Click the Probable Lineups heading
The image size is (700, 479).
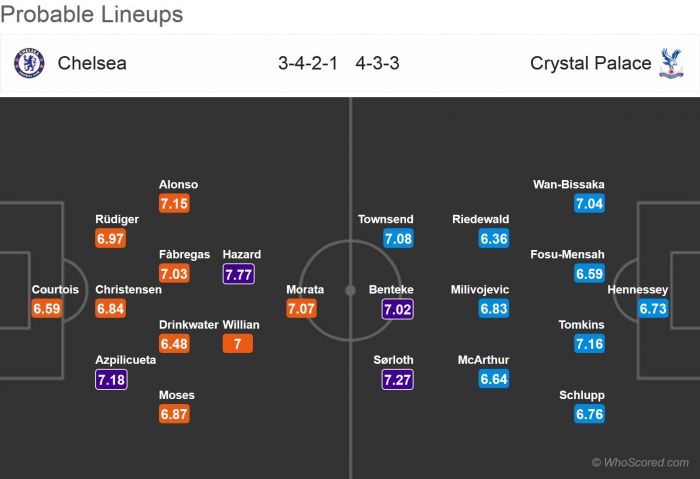click(x=92, y=14)
